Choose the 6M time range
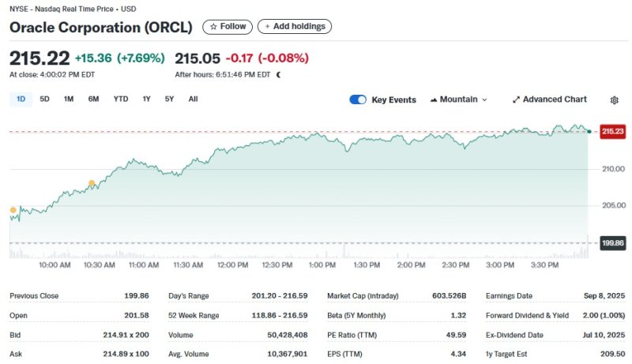Viewport: 632px width, 364px height. 93,99
